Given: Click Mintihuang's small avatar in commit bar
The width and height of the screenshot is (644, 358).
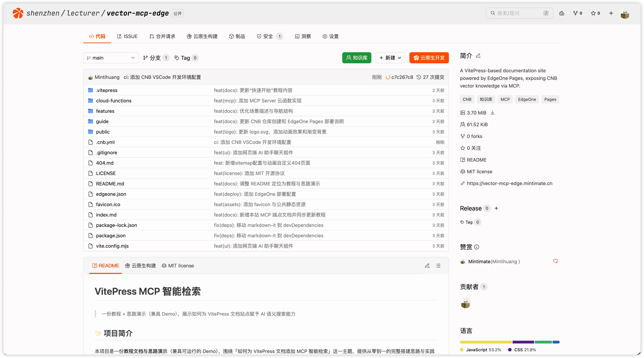Looking at the screenshot, I should point(91,77).
